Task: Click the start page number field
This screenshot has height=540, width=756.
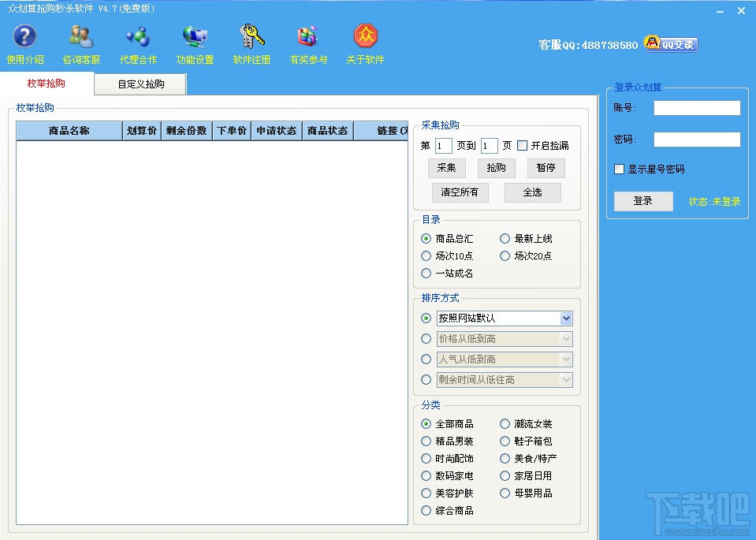Action: point(443,146)
